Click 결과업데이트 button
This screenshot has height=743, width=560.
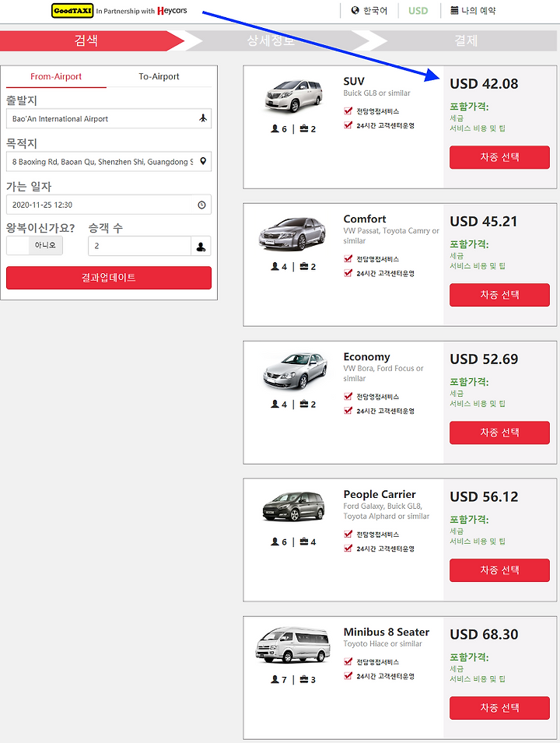coord(109,278)
